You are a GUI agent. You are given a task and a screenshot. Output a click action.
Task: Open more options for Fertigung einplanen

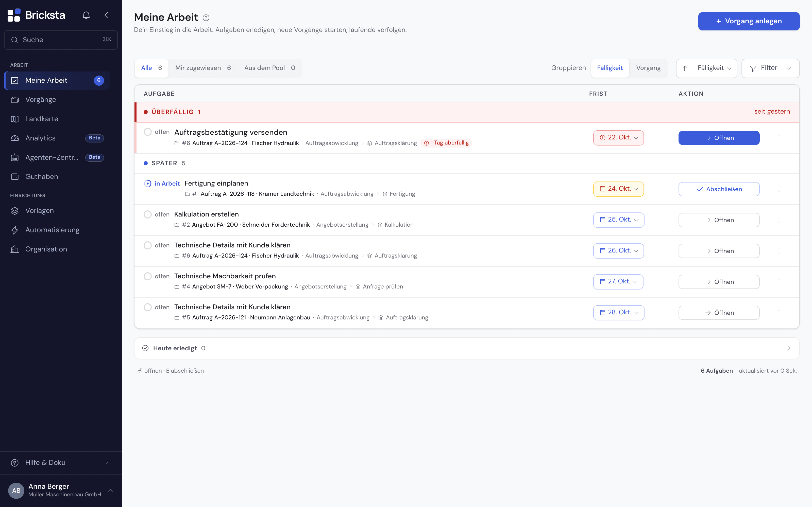tap(779, 189)
